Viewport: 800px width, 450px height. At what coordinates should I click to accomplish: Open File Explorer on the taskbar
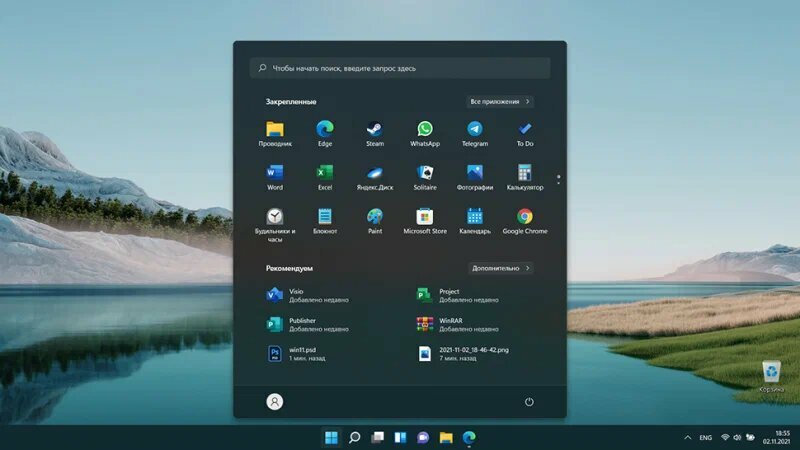tap(446, 437)
